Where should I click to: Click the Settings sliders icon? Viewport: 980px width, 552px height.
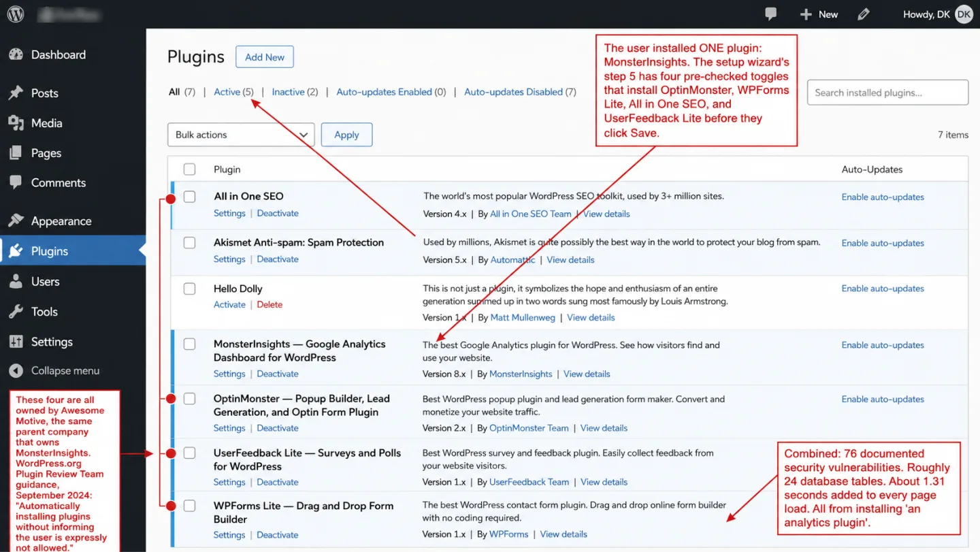point(16,342)
